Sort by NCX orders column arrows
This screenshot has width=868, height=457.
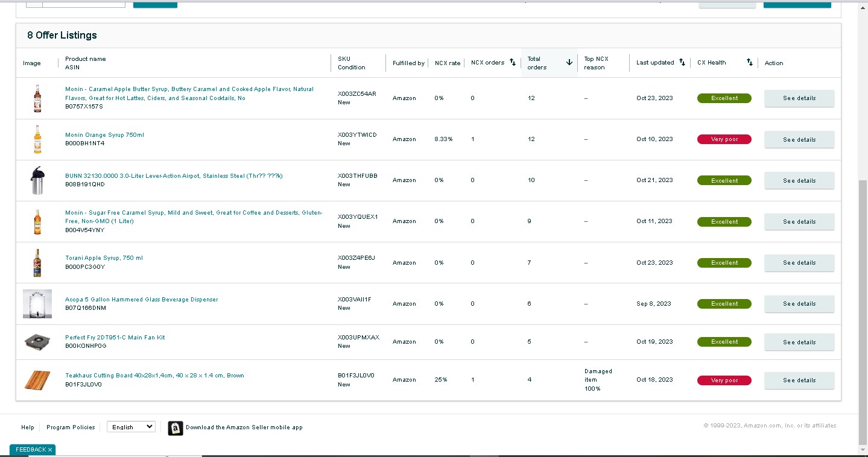pyautogui.click(x=513, y=63)
